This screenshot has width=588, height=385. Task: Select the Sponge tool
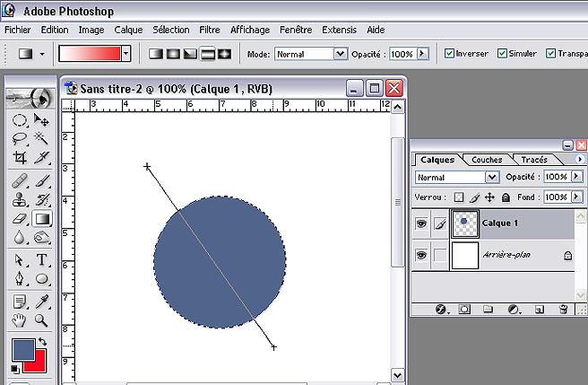pyautogui.click(x=41, y=238)
